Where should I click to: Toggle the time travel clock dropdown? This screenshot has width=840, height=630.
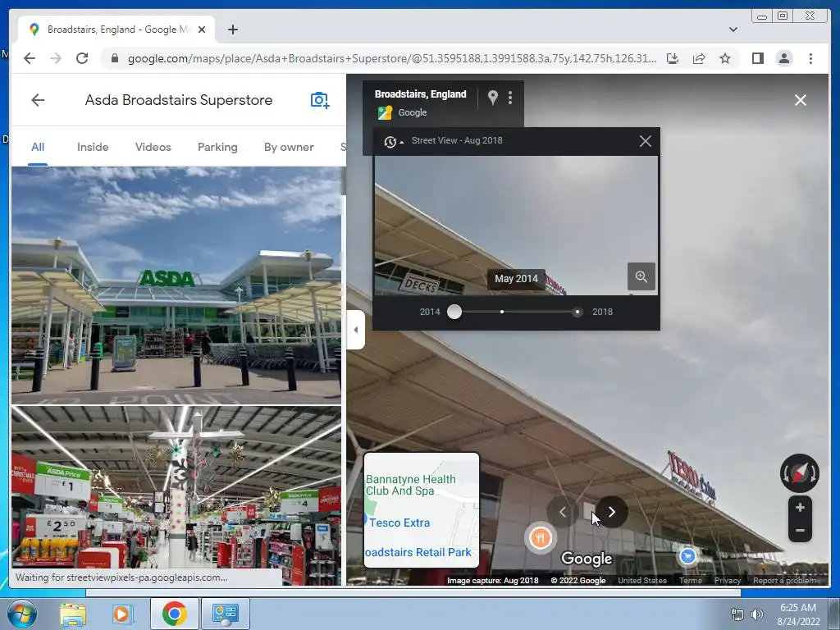[x=393, y=141]
